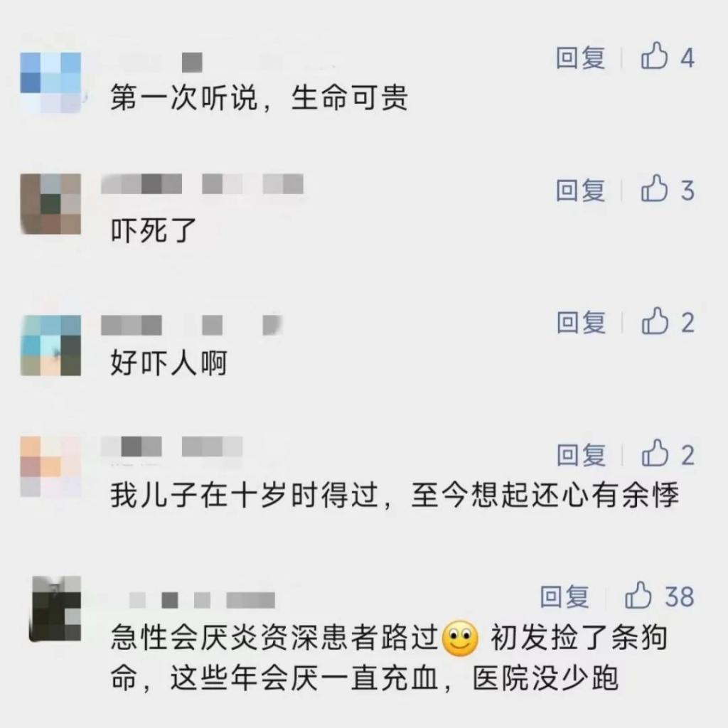This screenshot has width=728, height=728.
Task: Open the blurred username above '吓死了'
Action: pyautogui.click(x=203, y=184)
